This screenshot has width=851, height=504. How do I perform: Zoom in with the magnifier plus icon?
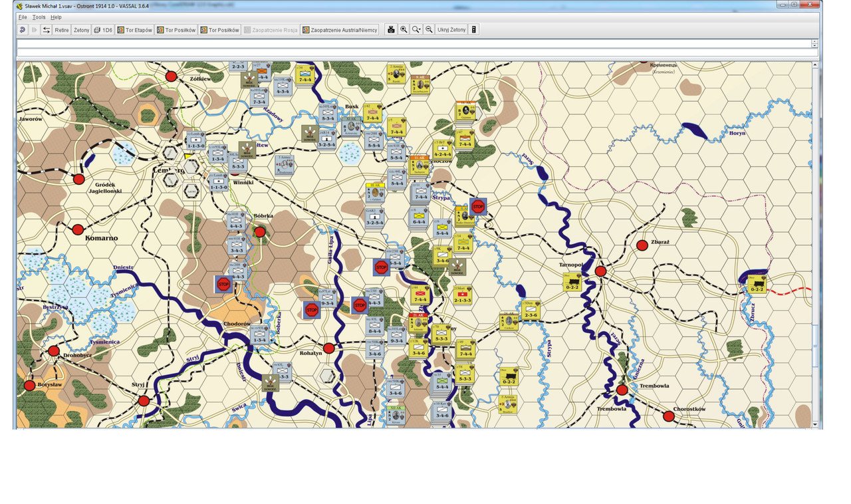(x=404, y=30)
